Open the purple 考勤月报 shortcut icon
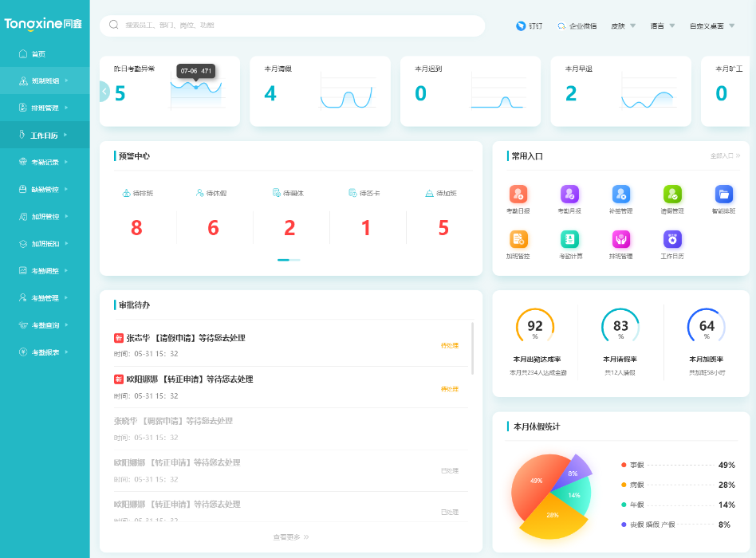This screenshot has height=558, width=756. click(x=569, y=194)
